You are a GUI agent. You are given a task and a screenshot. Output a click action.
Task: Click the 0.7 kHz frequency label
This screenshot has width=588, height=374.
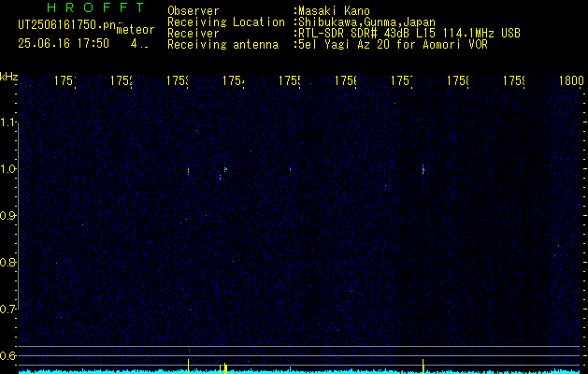pyautogui.click(x=8, y=309)
